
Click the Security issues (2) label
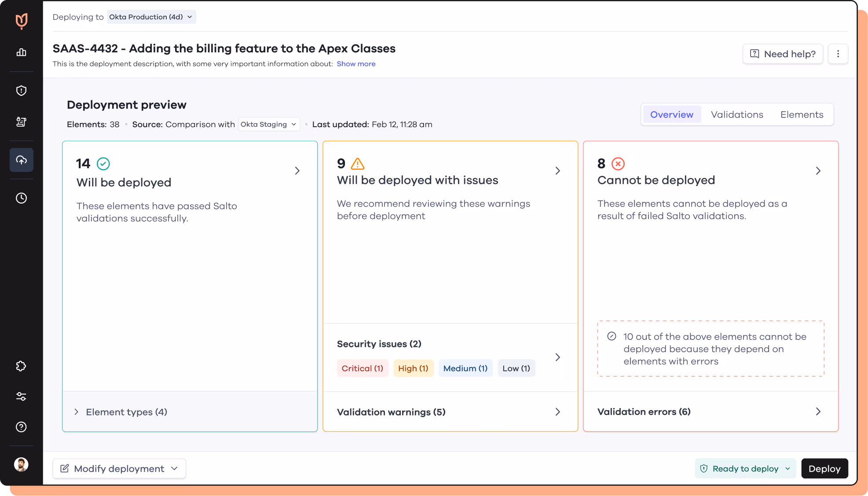[379, 344]
